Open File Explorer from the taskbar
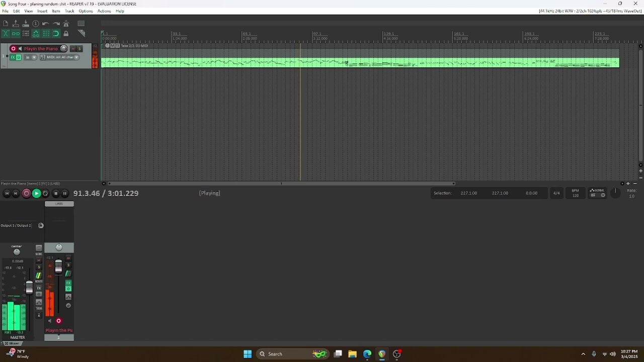The image size is (644, 362). pyautogui.click(x=352, y=354)
